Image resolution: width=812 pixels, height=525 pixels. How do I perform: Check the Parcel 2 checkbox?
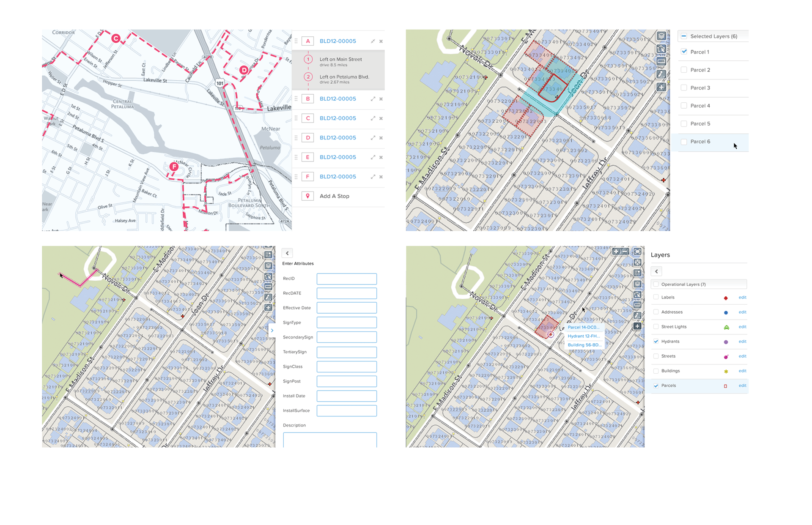click(684, 70)
